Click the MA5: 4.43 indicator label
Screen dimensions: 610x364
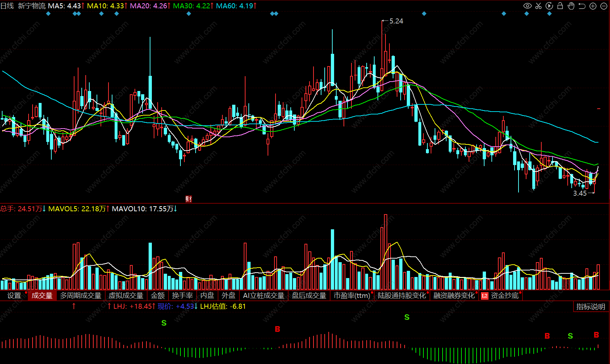(66, 6)
